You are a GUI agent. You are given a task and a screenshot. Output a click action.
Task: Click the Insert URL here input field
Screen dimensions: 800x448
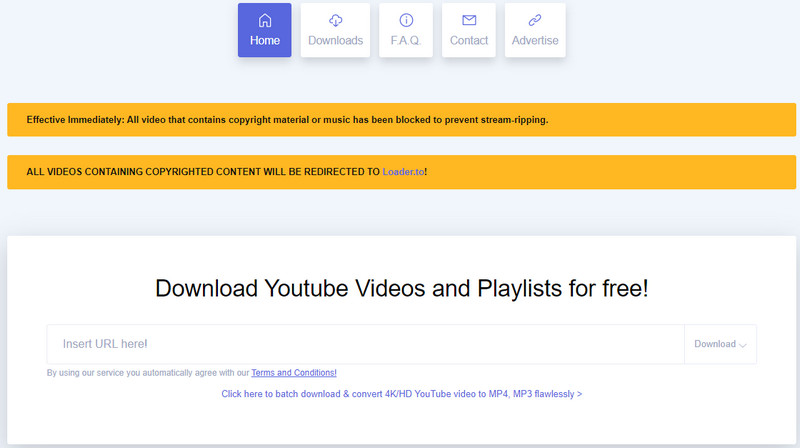[x=365, y=344]
